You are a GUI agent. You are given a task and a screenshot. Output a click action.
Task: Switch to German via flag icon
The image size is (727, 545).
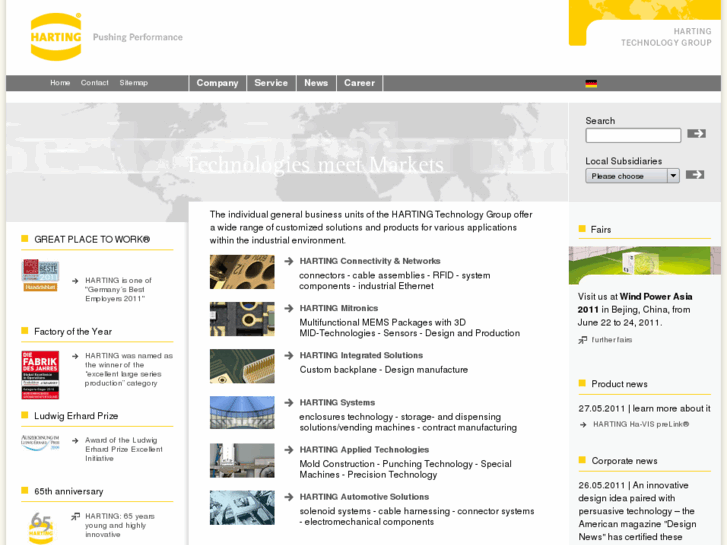tap(591, 83)
